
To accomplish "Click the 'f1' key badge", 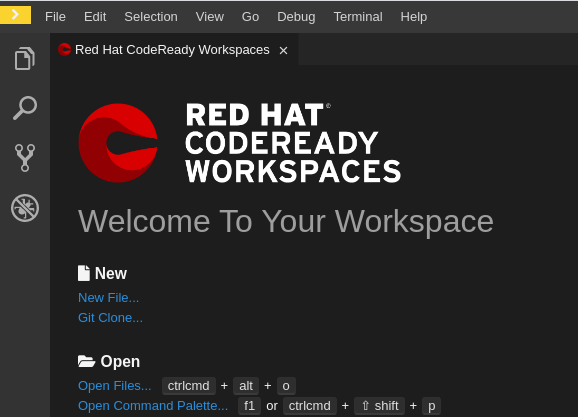I will [250, 406].
